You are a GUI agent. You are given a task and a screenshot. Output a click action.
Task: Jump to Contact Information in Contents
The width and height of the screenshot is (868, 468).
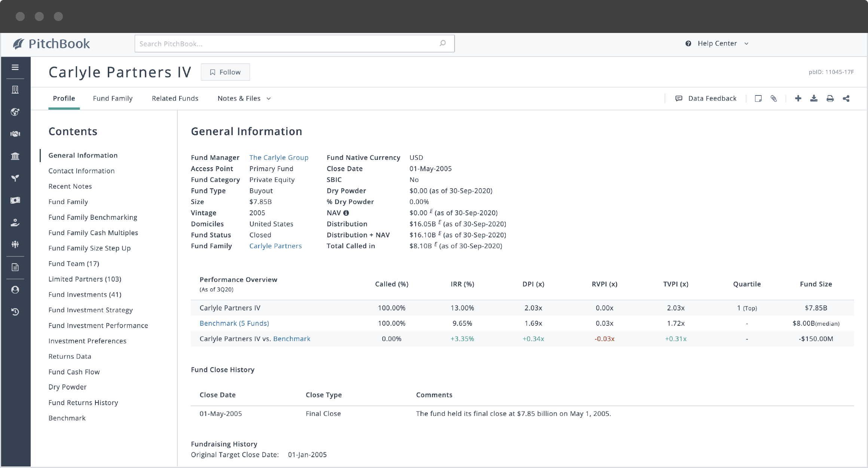click(x=82, y=171)
